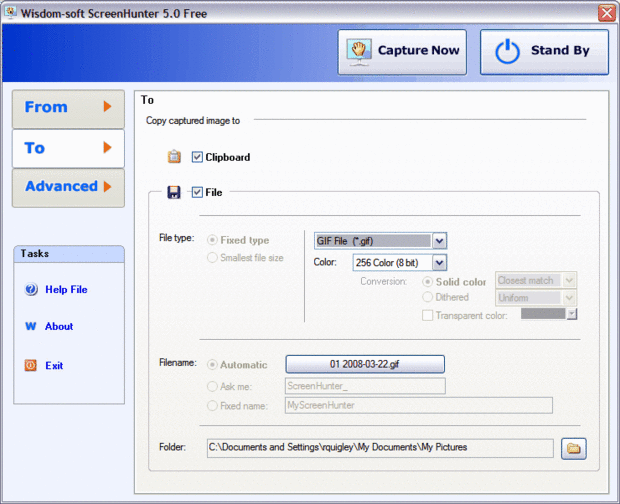This screenshot has height=504, width=620.
Task: Open the Closest match dropdown
Action: (x=569, y=280)
